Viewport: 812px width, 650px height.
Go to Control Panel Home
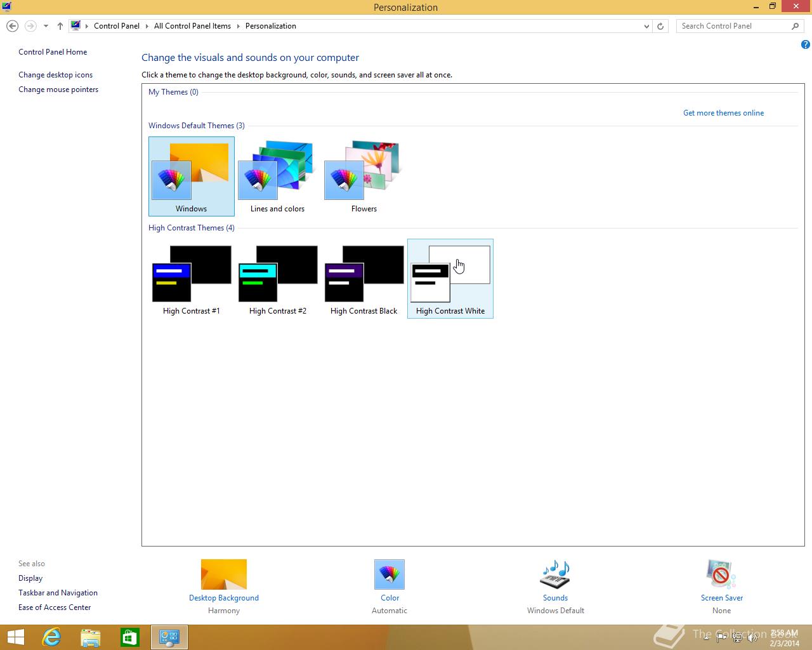pos(53,52)
